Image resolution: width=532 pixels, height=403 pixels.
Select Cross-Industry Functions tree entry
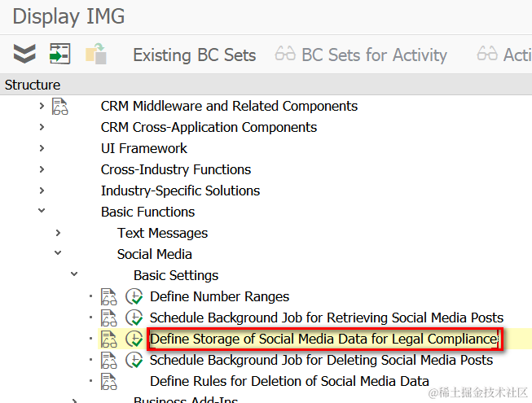176,169
